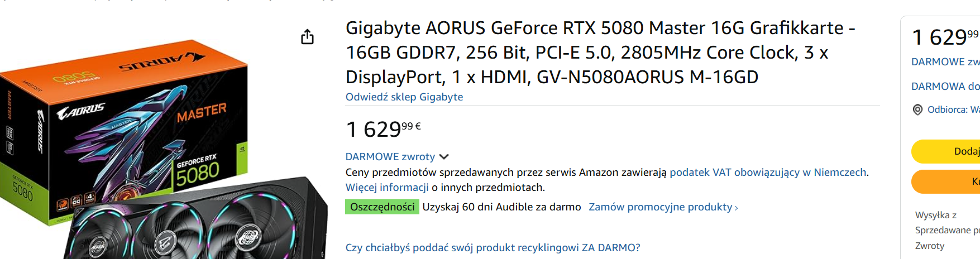Click the green 'Oszczędności' badge
Screen dimensions: 980x259
[382, 207]
